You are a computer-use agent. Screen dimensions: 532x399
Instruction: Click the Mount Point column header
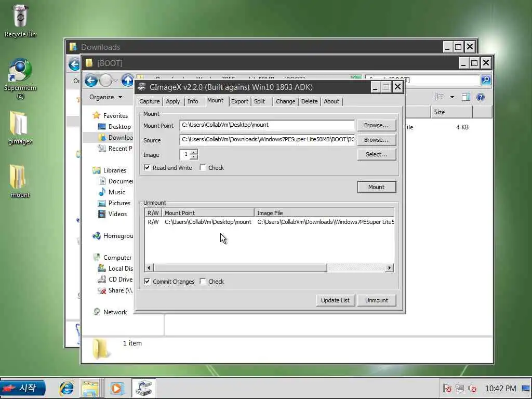pyautogui.click(x=208, y=213)
